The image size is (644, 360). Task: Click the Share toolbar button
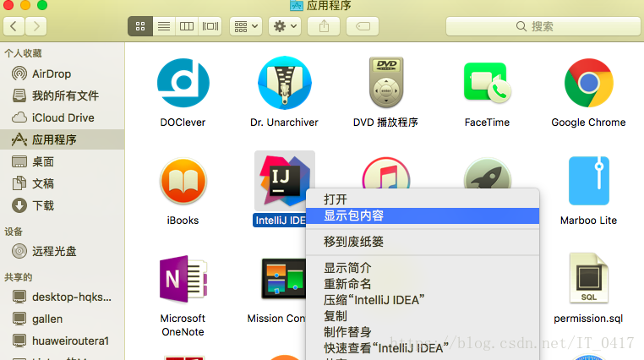tap(324, 26)
